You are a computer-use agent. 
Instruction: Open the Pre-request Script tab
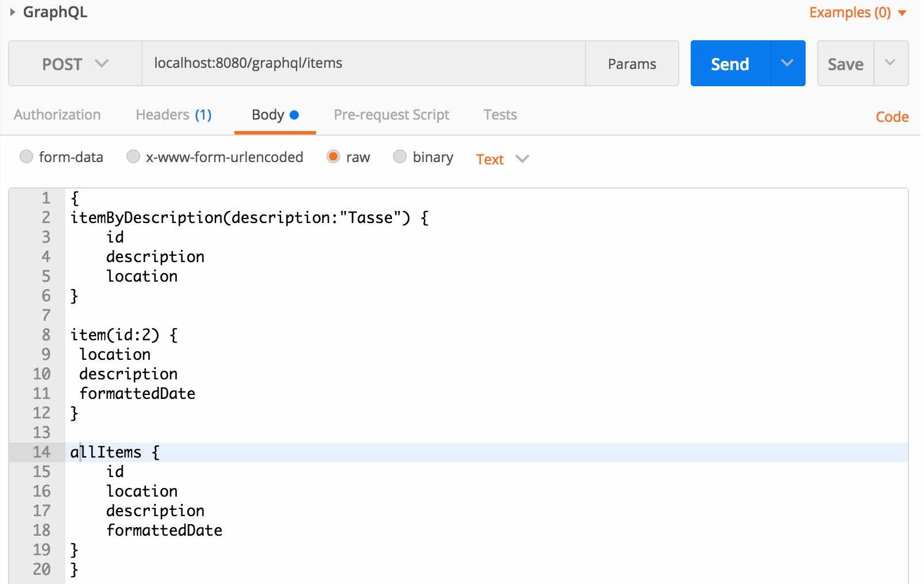(391, 115)
